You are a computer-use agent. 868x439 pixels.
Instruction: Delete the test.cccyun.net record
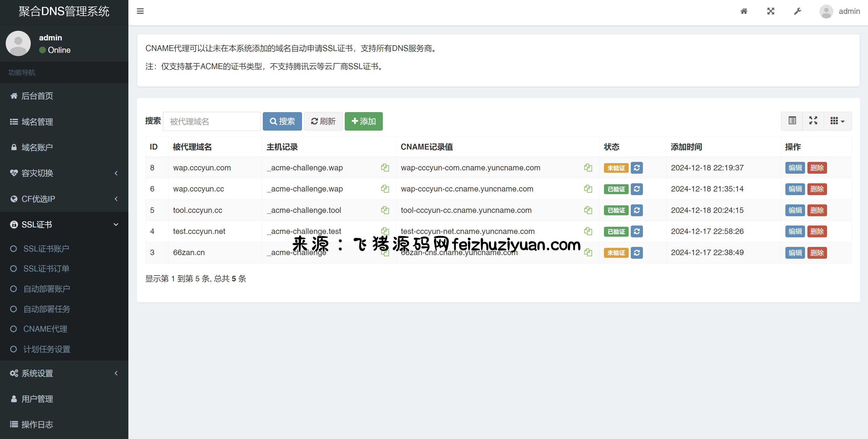(816, 232)
